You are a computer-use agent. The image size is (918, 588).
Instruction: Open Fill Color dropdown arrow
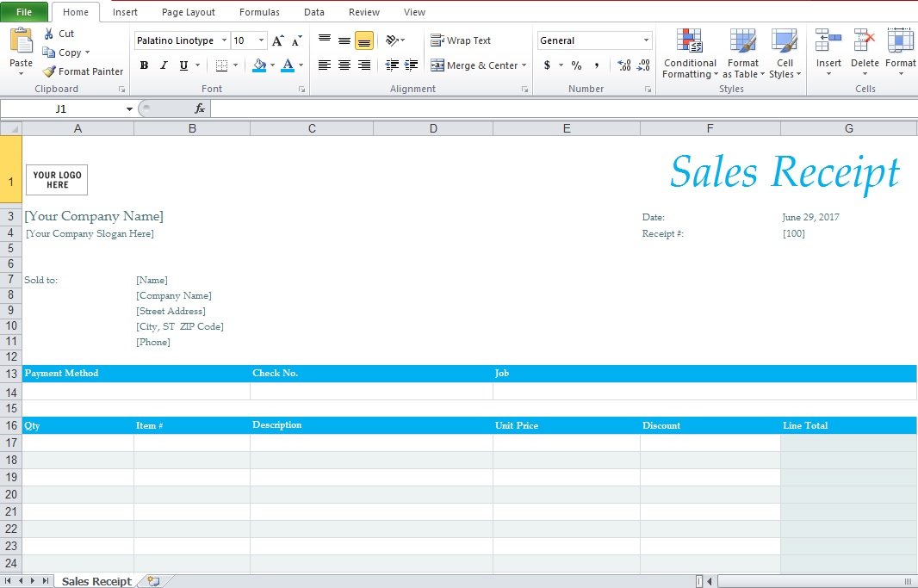coord(272,65)
